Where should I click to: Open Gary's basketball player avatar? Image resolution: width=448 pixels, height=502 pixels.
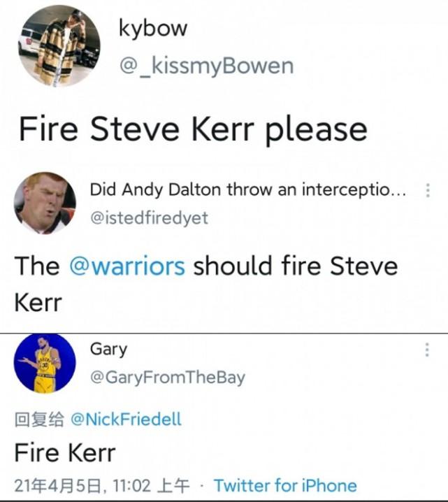point(45,363)
